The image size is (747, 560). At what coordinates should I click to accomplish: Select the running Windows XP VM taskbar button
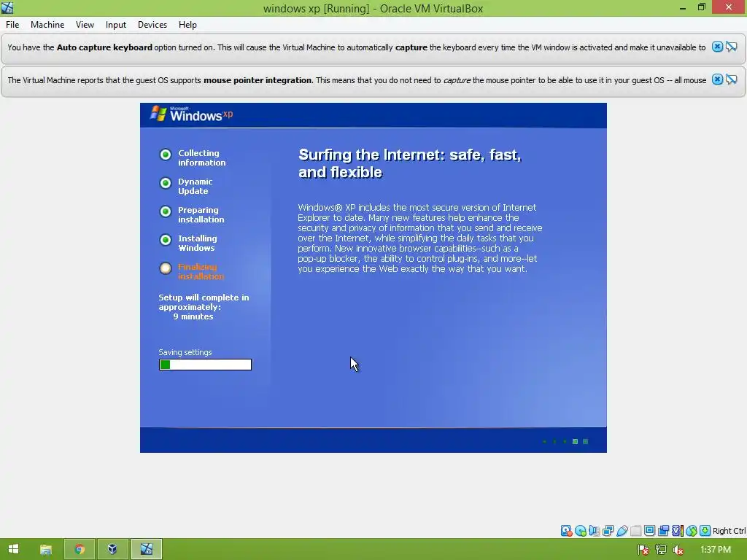pyautogui.click(x=147, y=550)
